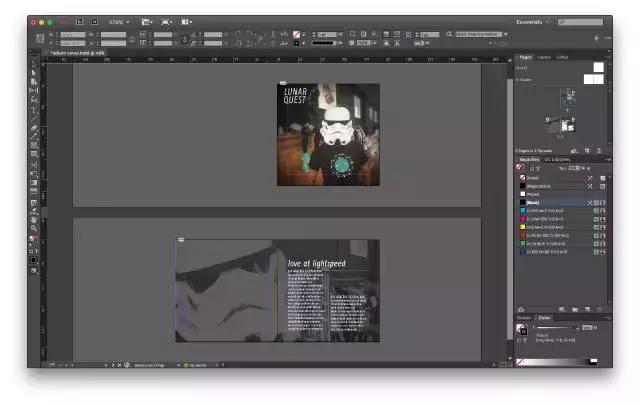This screenshot has height=405, width=640.
Task: Delete swatch using the trash icon
Action: pyautogui.click(x=601, y=309)
